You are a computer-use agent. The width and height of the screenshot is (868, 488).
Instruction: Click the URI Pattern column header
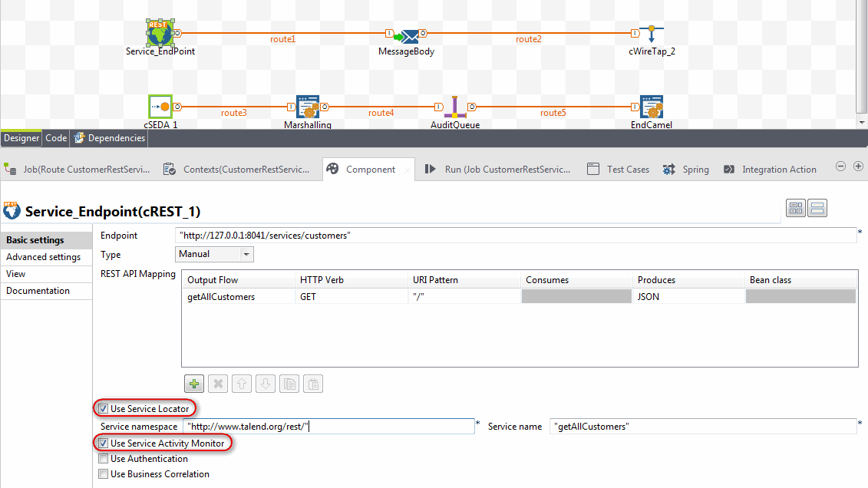(x=464, y=280)
